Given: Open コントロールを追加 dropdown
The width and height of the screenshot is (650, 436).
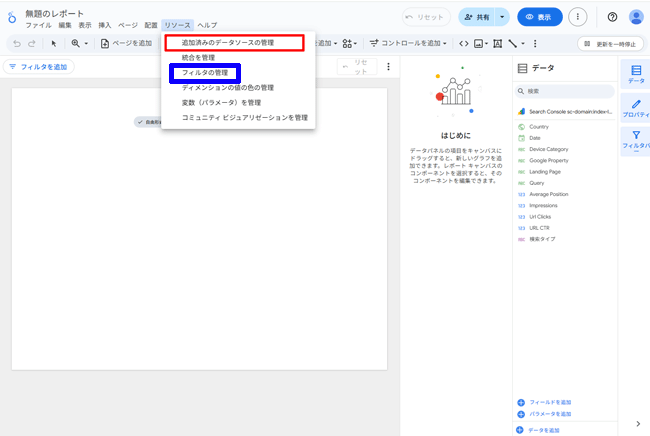Looking at the screenshot, I should tap(408, 43).
